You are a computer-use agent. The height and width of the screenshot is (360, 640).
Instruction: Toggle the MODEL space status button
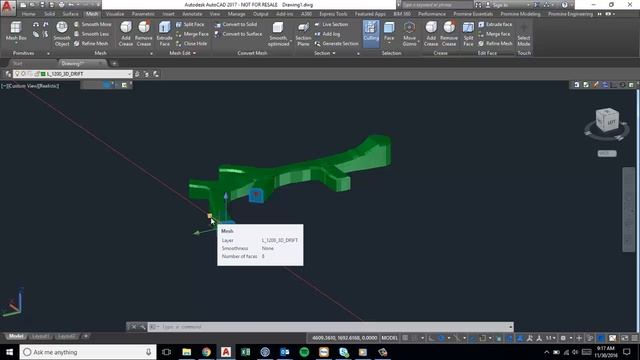(389, 338)
